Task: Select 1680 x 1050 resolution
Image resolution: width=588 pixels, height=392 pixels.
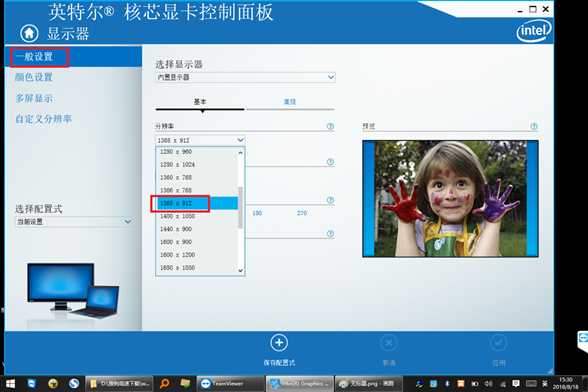Action: (197, 268)
